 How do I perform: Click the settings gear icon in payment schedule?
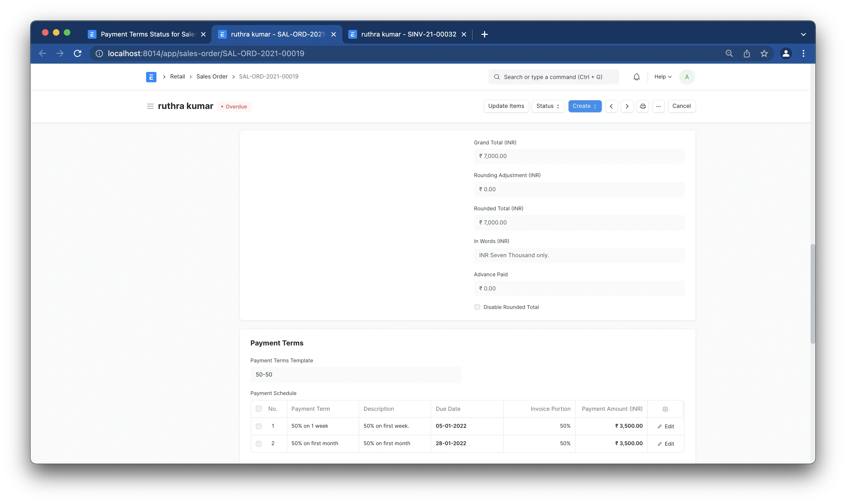[665, 409]
